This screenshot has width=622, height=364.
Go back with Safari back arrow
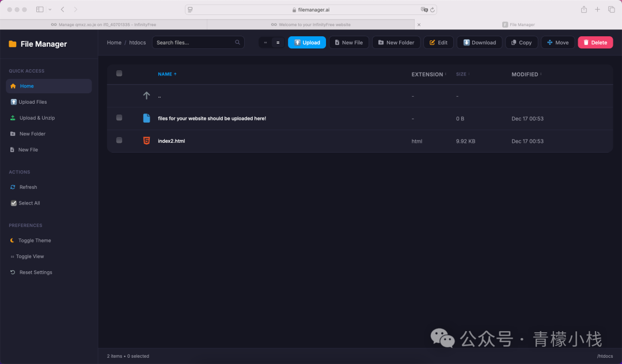pos(63,10)
